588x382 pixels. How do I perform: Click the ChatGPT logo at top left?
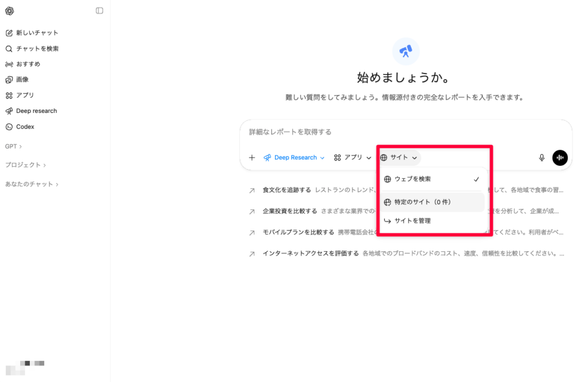[9, 10]
